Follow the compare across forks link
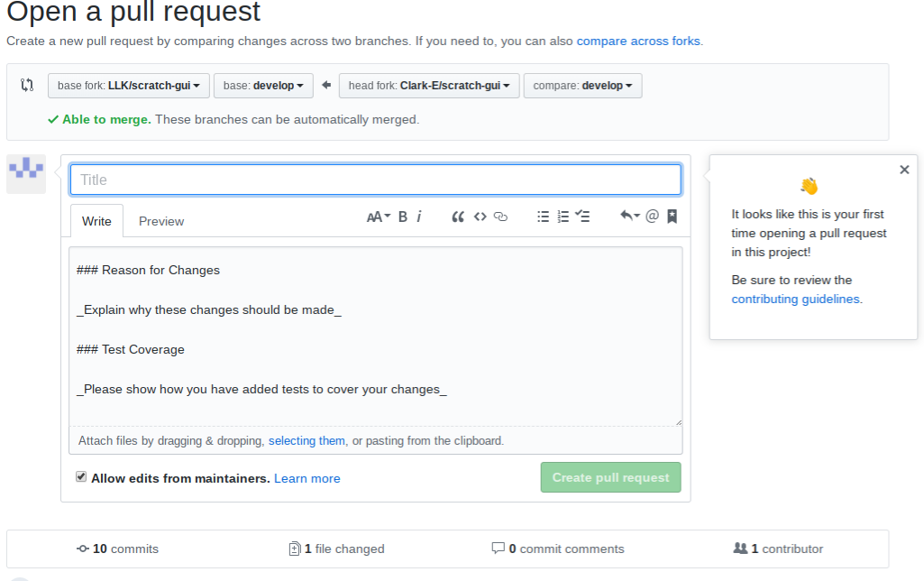924x581 pixels. (638, 41)
